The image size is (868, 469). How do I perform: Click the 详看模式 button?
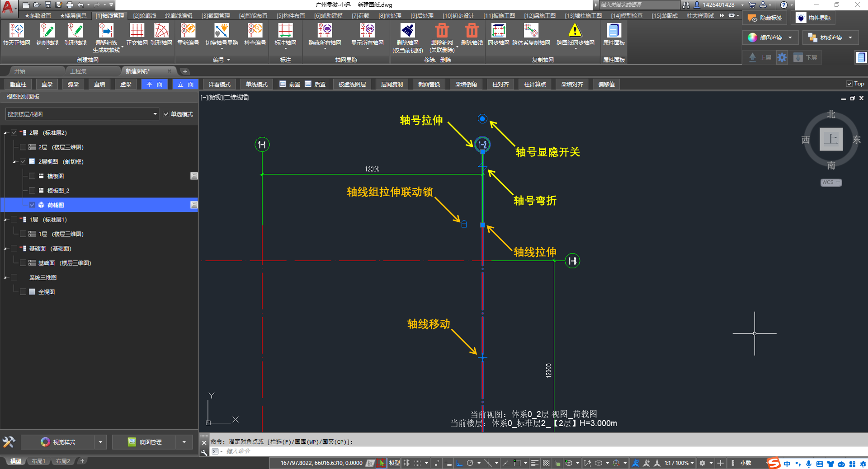click(219, 84)
